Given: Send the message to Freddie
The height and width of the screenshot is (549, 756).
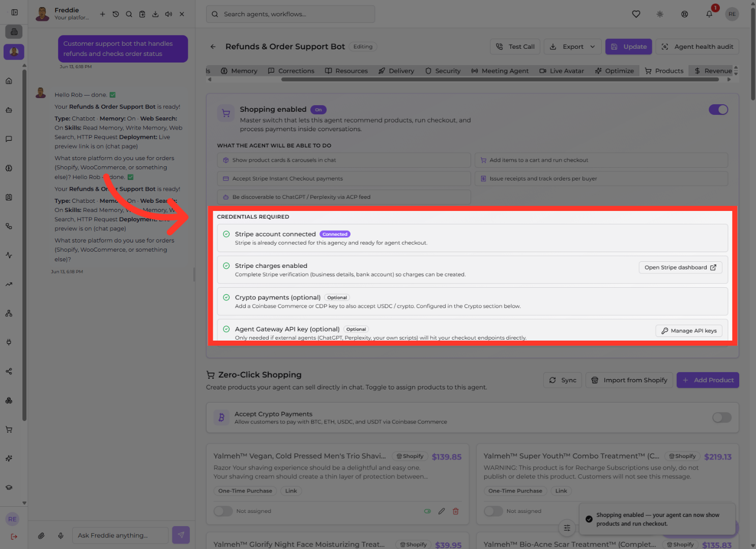Looking at the screenshot, I should click(x=181, y=535).
